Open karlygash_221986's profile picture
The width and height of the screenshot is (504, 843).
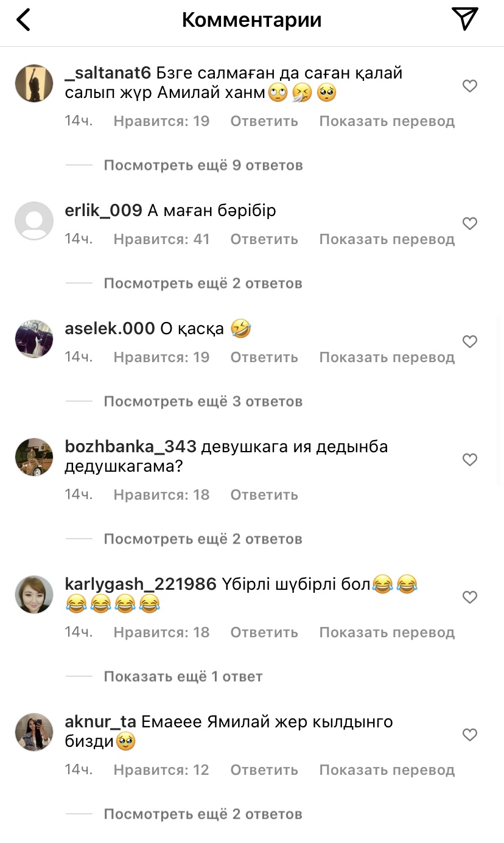click(34, 595)
